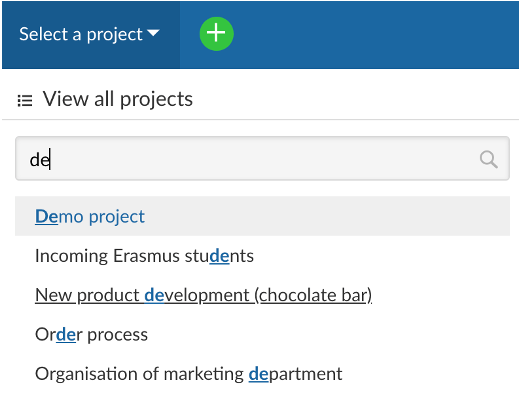Focus the project search input field
The width and height of the screenshot is (520, 393).
pyautogui.click(x=262, y=158)
